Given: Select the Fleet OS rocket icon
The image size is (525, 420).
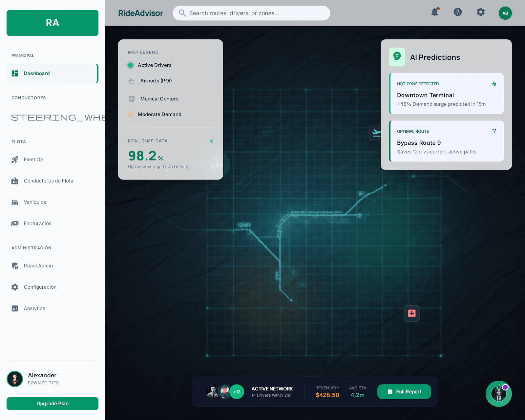Looking at the screenshot, I should 14,159.
